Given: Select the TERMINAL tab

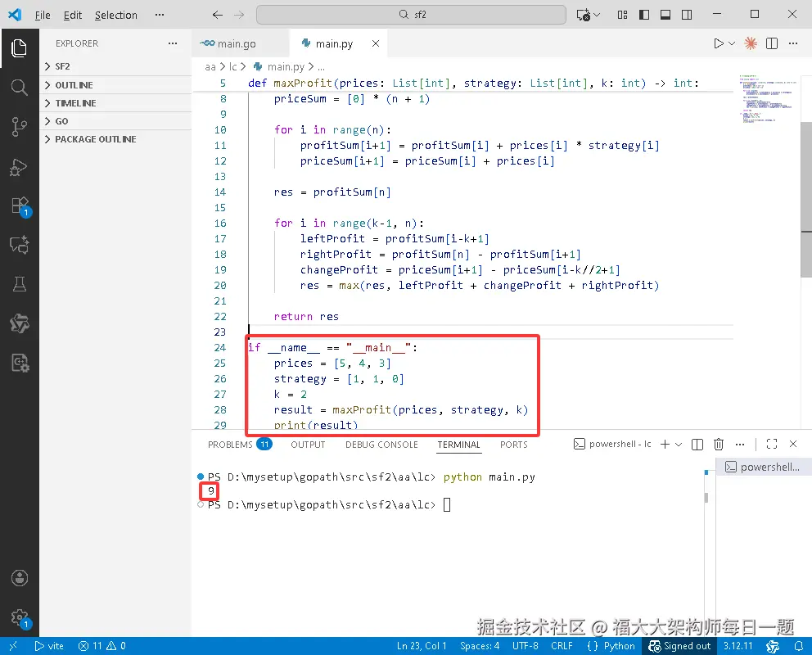Looking at the screenshot, I should [459, 445].
